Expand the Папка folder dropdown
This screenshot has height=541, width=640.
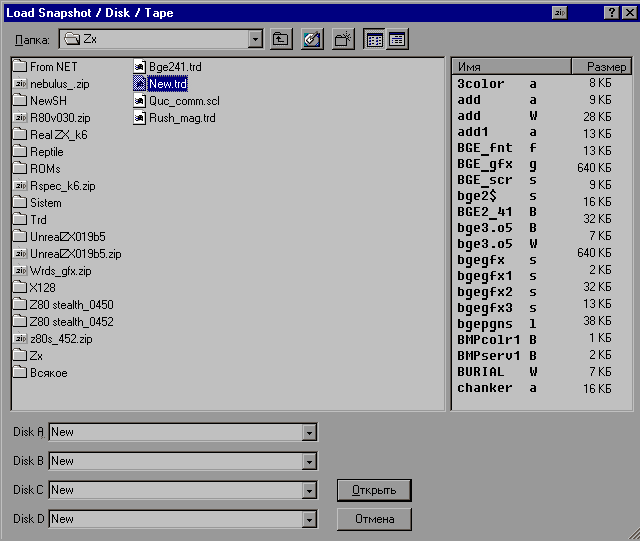tap(255, 39)
